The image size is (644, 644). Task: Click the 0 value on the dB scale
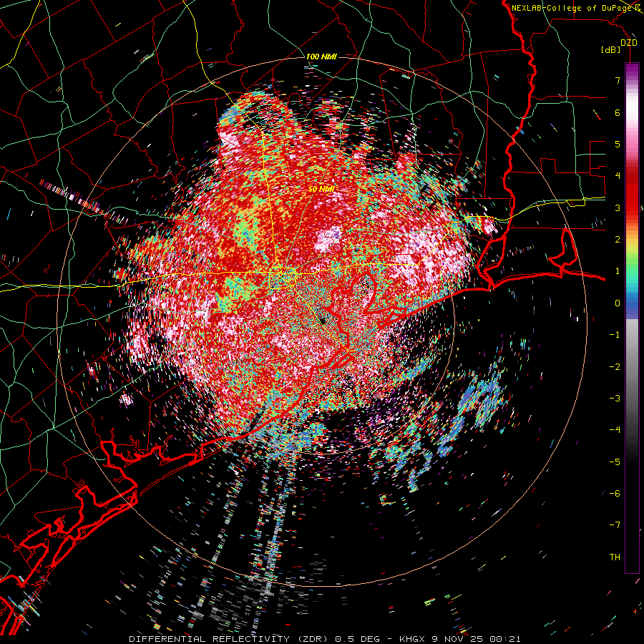point(618,303)
